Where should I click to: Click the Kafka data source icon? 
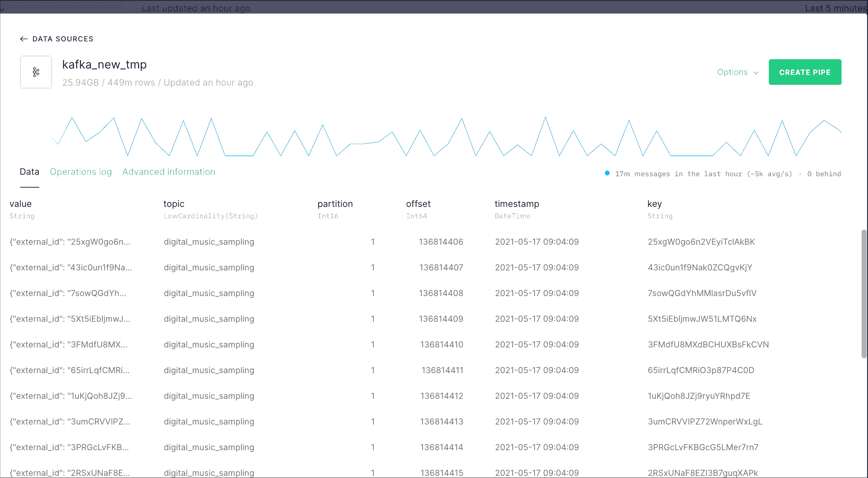click(x=36, y=72)
